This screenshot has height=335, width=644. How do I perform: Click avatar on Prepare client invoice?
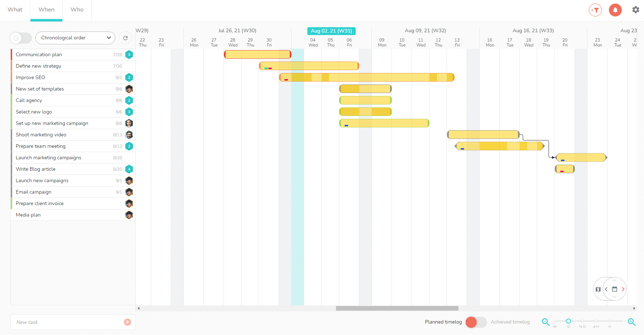click(129, 203)
